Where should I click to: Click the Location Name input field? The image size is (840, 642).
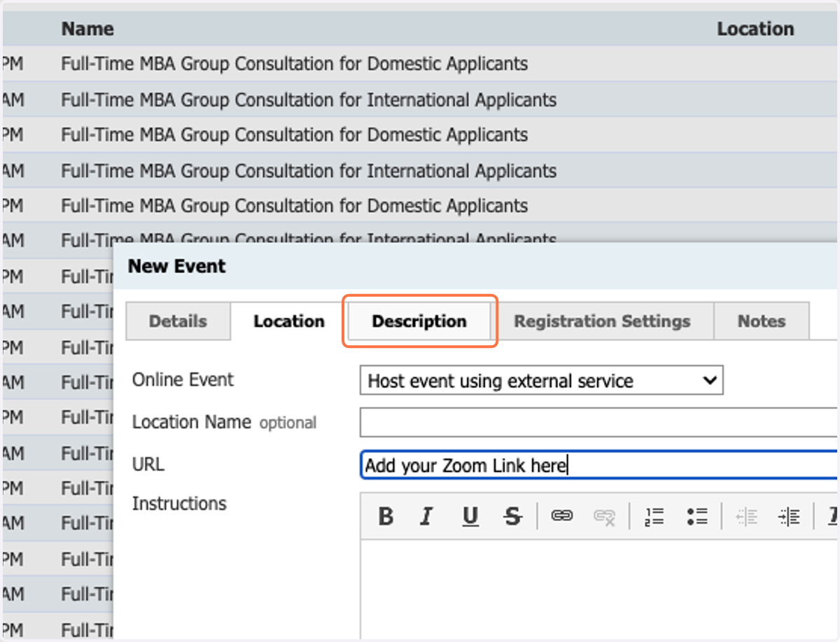pos(599,423)
